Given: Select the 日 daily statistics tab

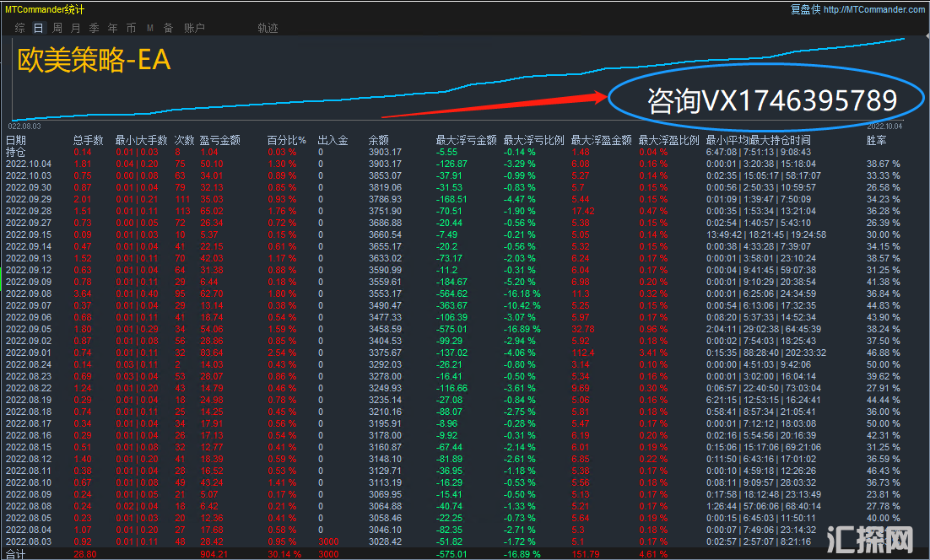Looking at the screenshot, I should [38, 28].
